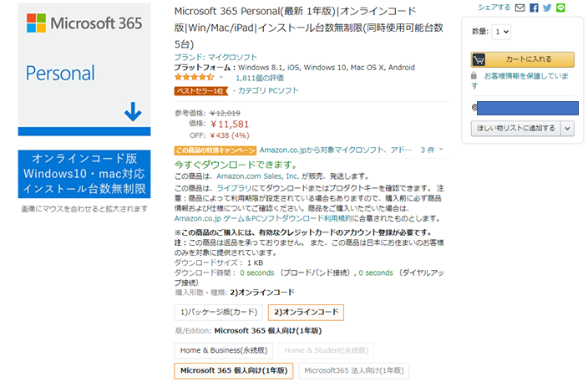Share this product on Facebook
The width and height of the screenshot is (588, 382).
(534, 8)
